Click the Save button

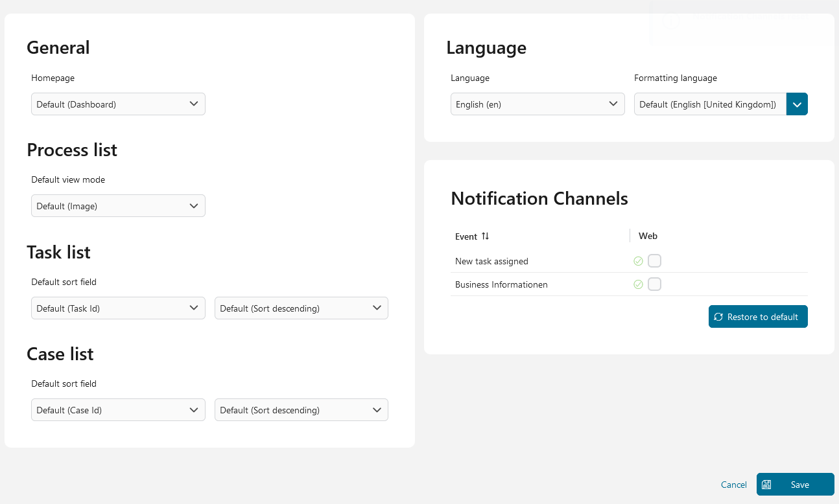click(x=795, y=485)
